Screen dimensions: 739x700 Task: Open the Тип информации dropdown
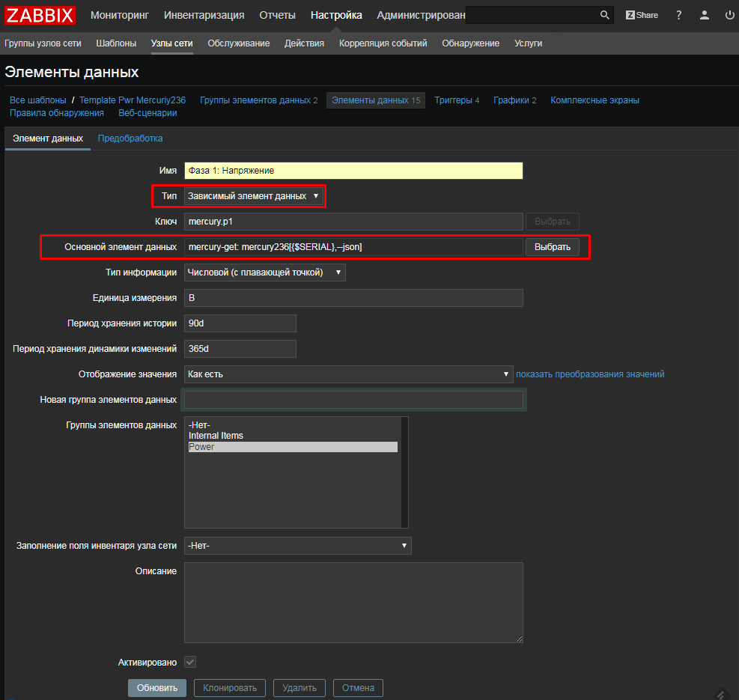click(264, 273)
